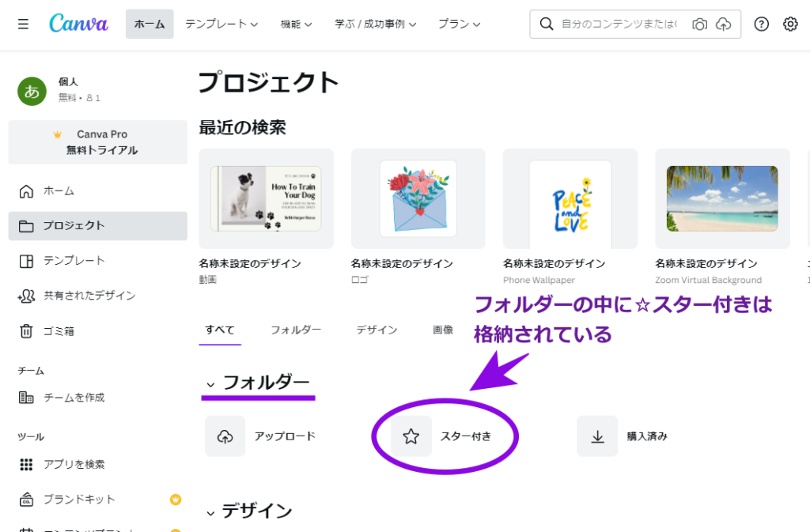The width and height of the screenshot is (810, 532).
Task: Open the 機能 dropdown menu
Action: point(296,24)
